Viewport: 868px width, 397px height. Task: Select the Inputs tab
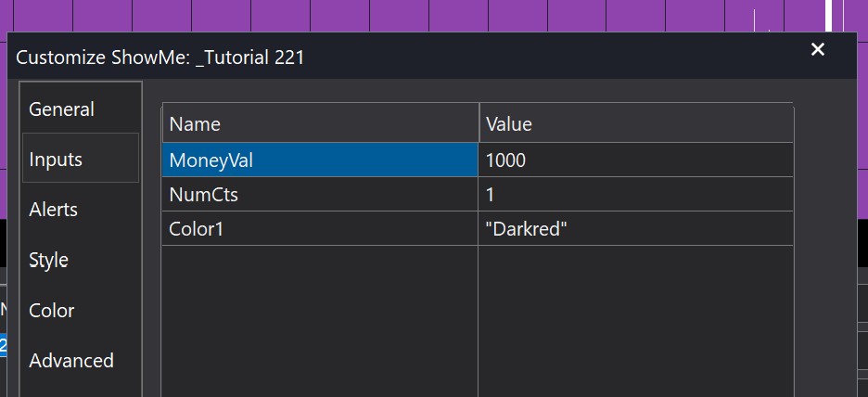click(56, 160)
